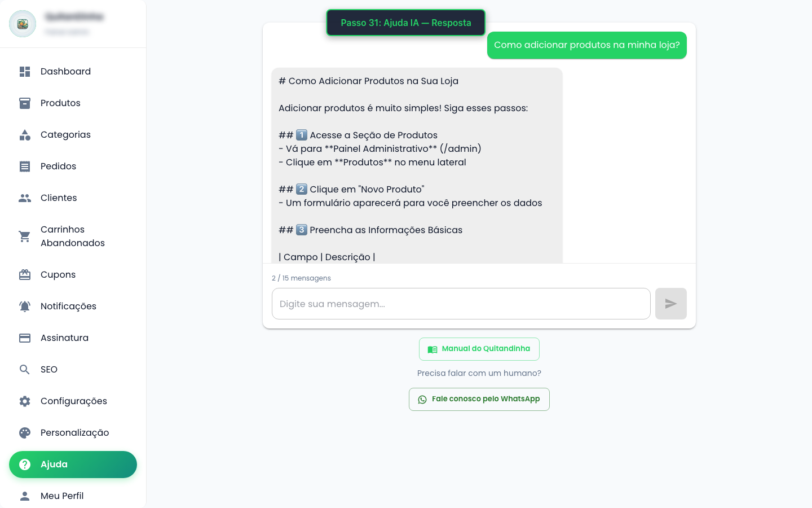Go to Meu Perfil in sidebar
Image resolution: width=812 pixels, height=508 pixels.
[x=62, y=496]
